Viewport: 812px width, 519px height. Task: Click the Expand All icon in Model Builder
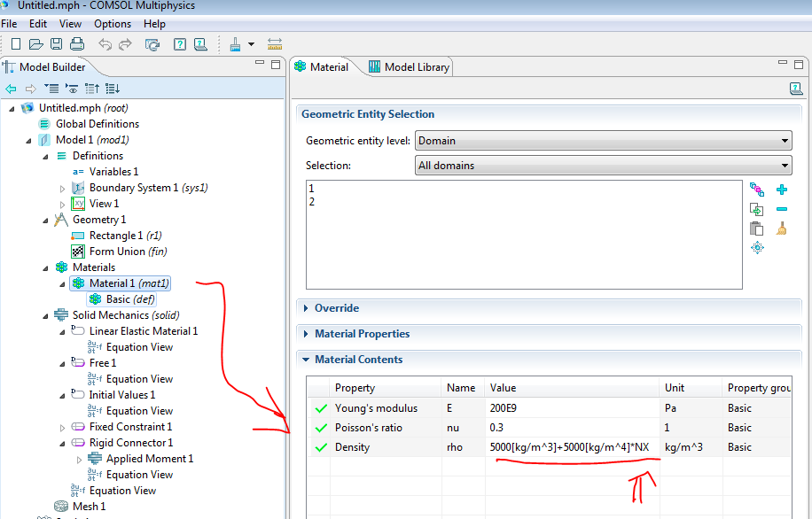51,89
